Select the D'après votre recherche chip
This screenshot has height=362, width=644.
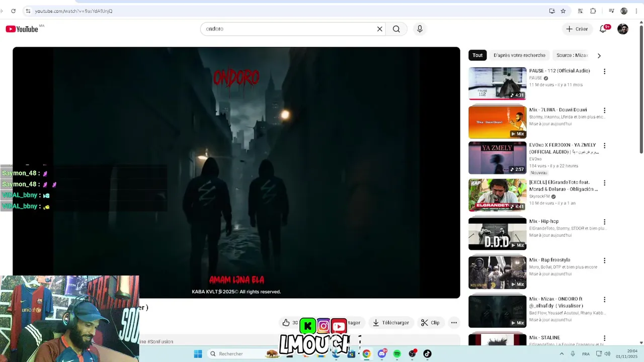click(519, 55)
